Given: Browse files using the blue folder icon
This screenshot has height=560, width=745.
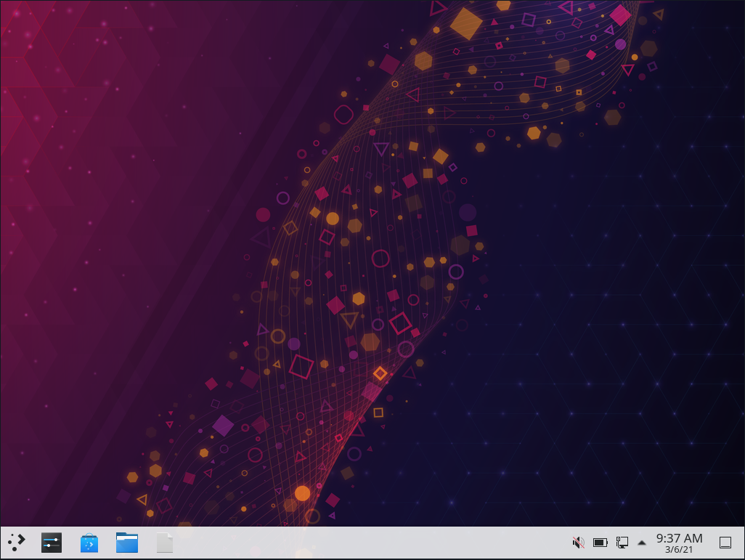Looking at the screenshot, I should [127, 542].
